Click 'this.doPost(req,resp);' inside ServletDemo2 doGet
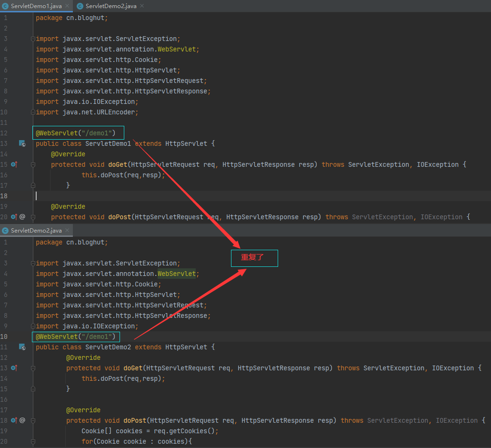Screen dimensions: 491x448 (123, 379)
